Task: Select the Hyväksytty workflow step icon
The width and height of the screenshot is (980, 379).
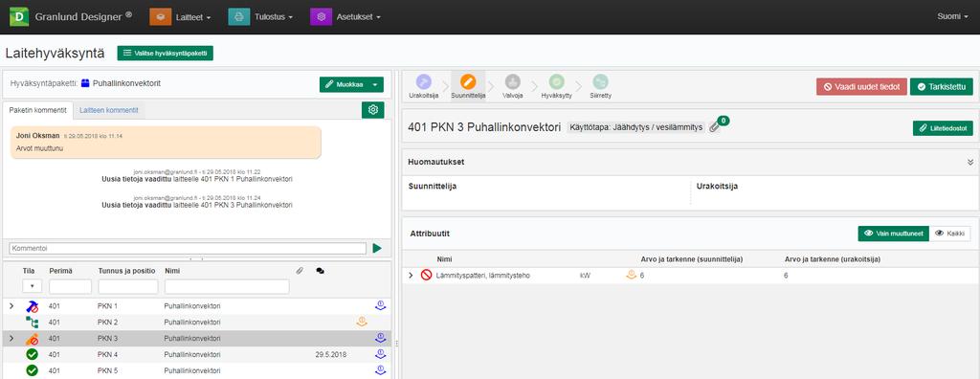Action: pyautogui.click(x=556, y=82)
